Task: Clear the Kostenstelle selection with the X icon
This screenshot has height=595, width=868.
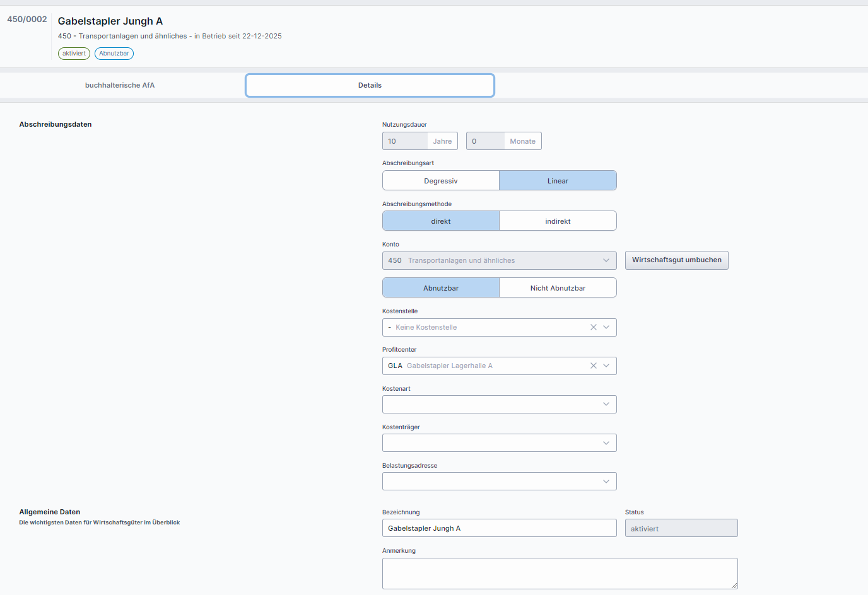Action: click(593, 327)
